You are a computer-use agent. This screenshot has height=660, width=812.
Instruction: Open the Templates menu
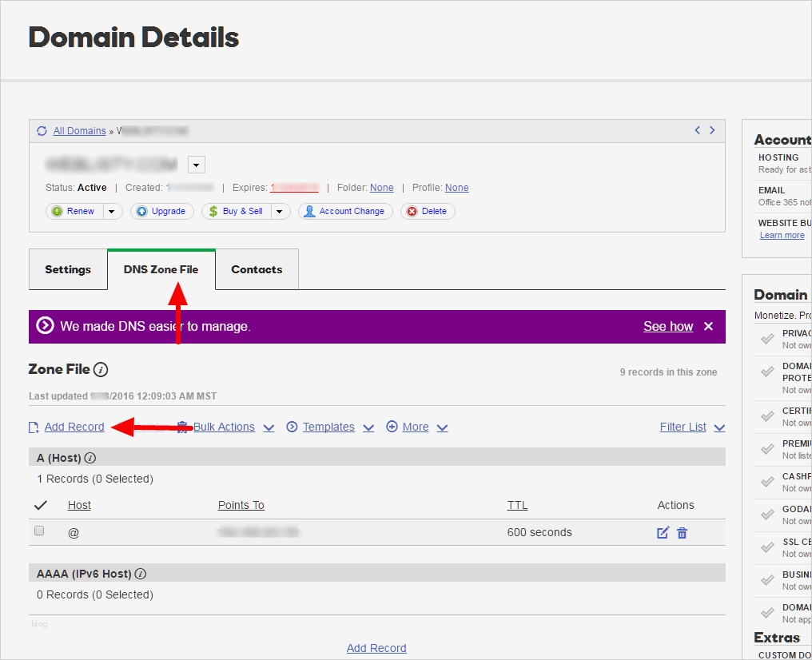tap(328, 427)
